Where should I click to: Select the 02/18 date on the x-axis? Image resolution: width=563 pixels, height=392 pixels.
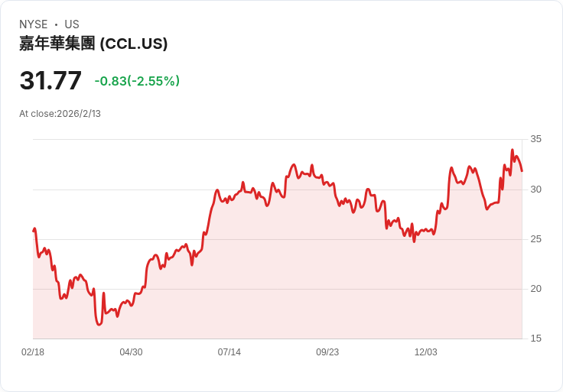[x=33, y=352]
